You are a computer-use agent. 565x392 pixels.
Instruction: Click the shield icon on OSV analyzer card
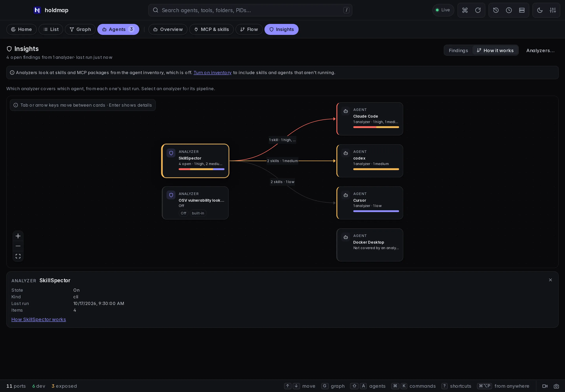(171, 195)
